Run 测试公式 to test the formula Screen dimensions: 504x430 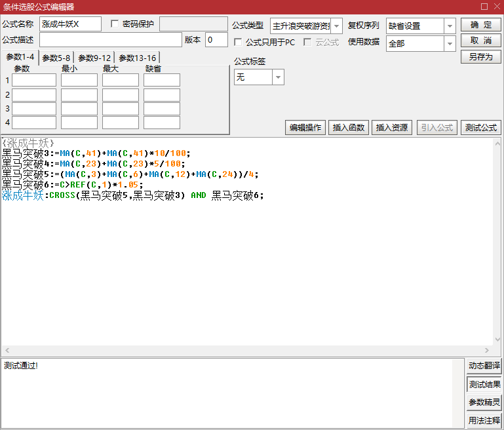480,128
